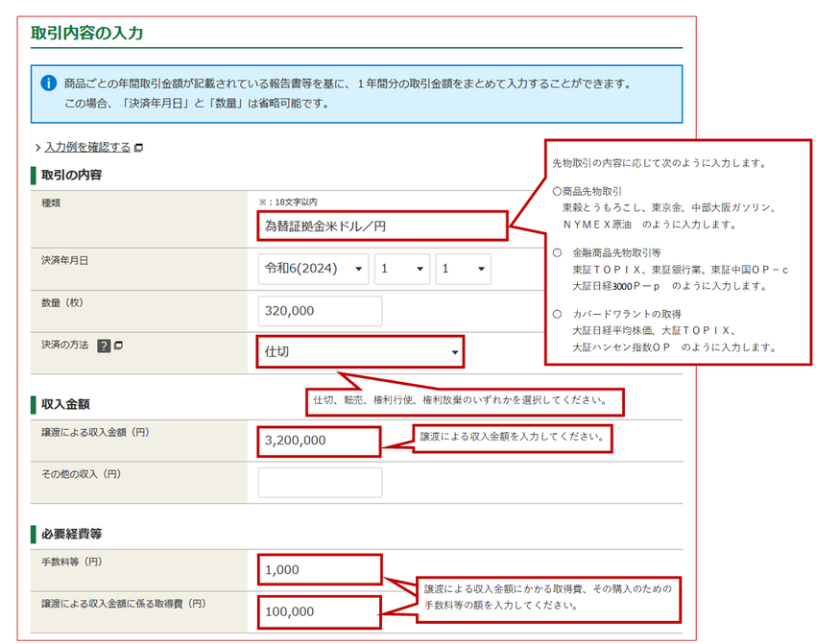This screenshot has height=644, width=816.
Task: Open the 入力例を確認する link
Action: [87, 148]
